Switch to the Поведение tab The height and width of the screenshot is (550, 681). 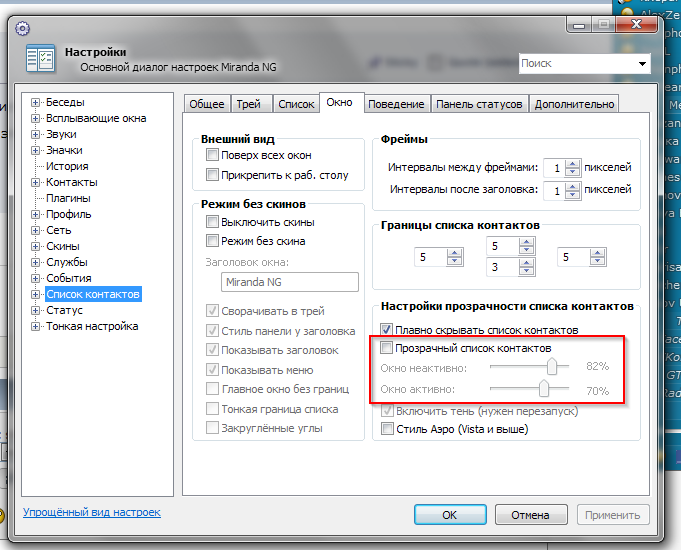396,104
